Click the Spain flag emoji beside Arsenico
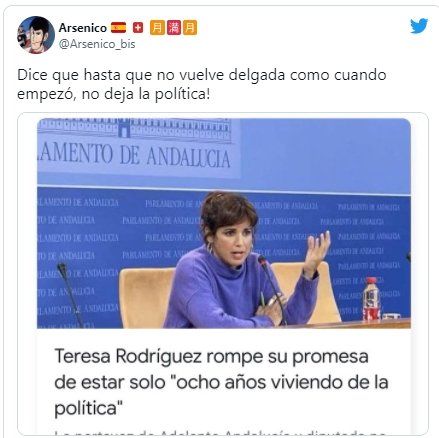 (118, 27)
